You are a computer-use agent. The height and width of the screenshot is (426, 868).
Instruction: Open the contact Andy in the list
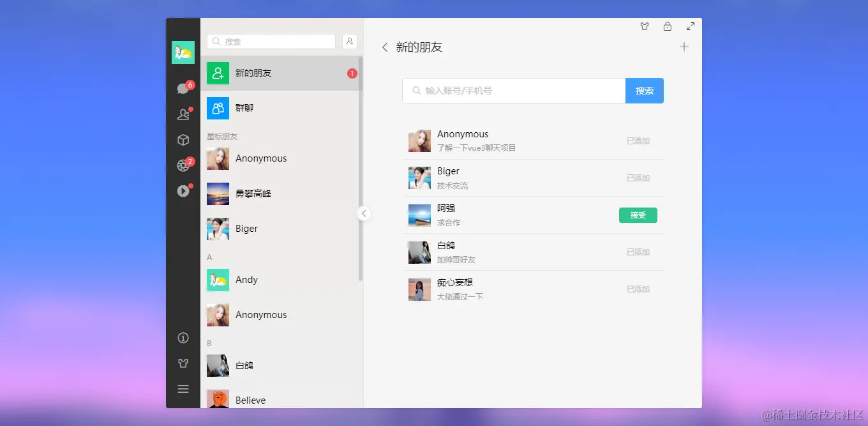click(x=281, y=279)
